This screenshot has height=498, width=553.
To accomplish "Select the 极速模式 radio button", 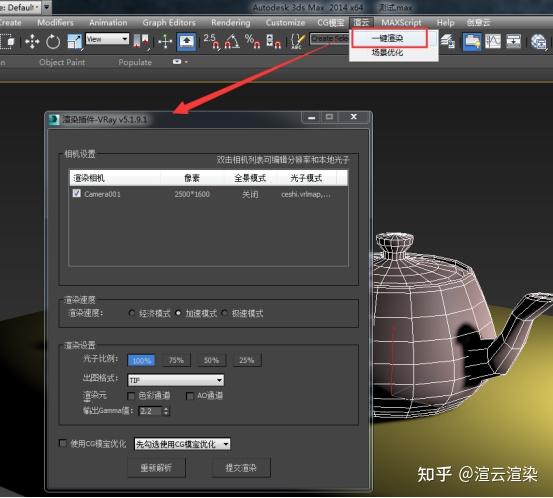I will point(224,313).
